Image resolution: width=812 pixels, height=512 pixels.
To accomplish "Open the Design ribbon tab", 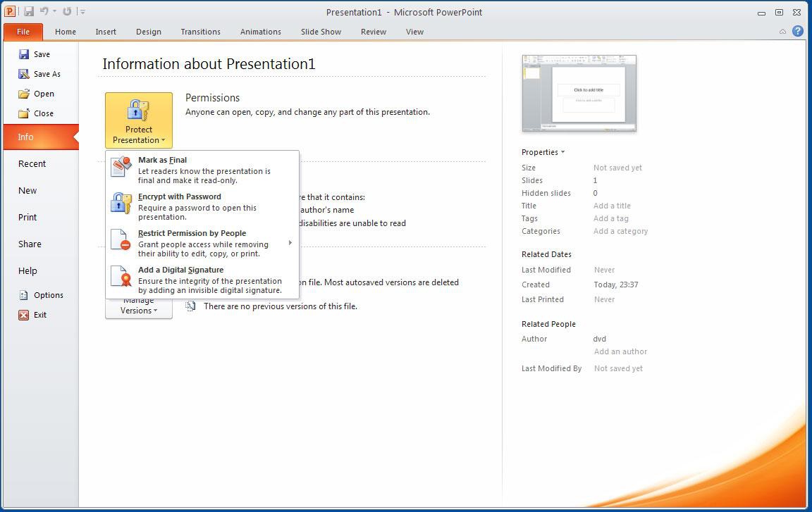I will [x=149, y=32].
